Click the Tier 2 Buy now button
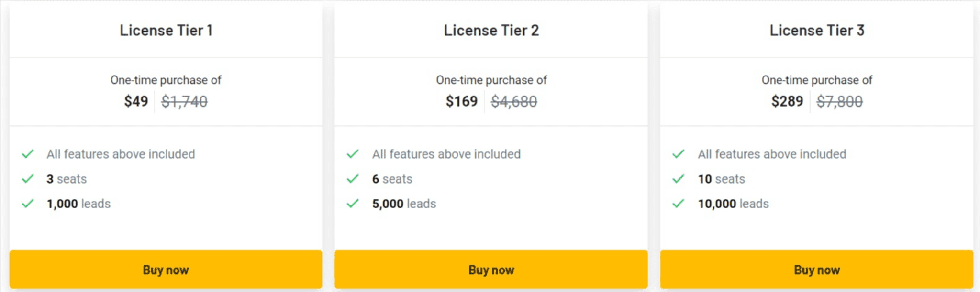The width and height of the screenshot is (980, 292). 491,270
